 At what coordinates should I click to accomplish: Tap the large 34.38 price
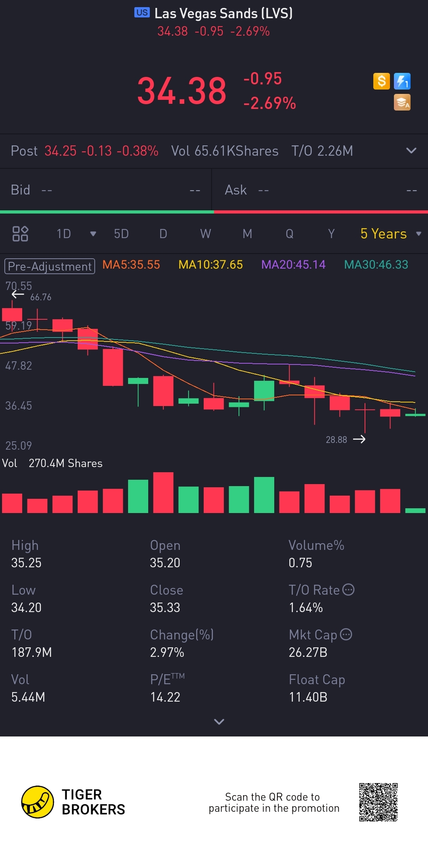point(182,91)
